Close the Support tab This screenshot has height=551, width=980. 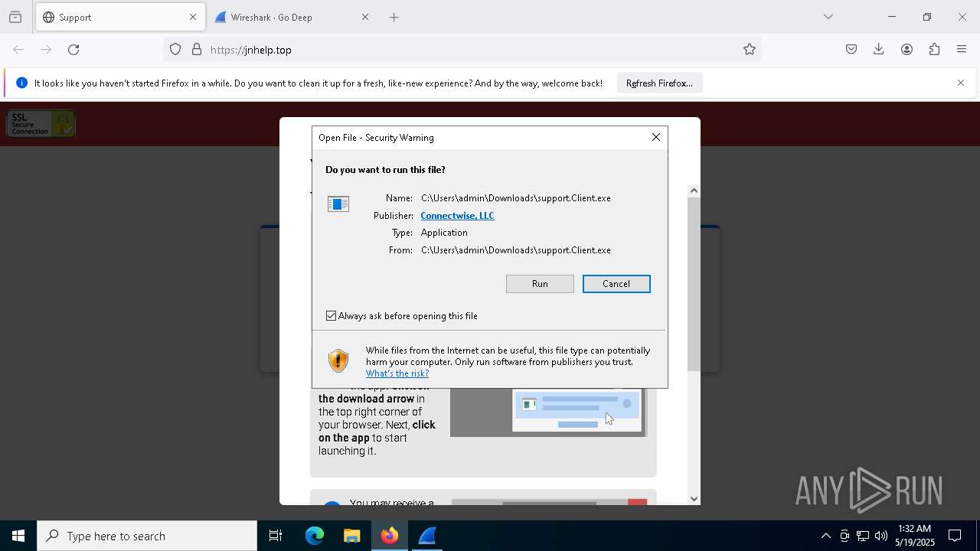click(x=193, y=17)
